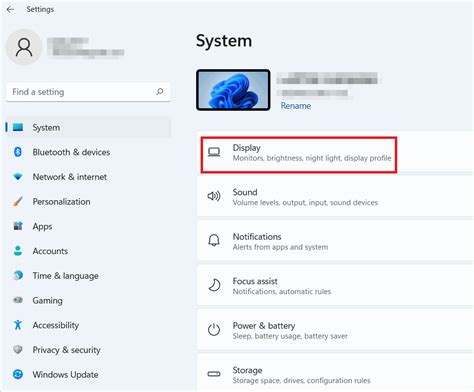The image size is (474, 392).
Task: Click the Windows 11 desktop thumbnail
Action: pos(233,90)
